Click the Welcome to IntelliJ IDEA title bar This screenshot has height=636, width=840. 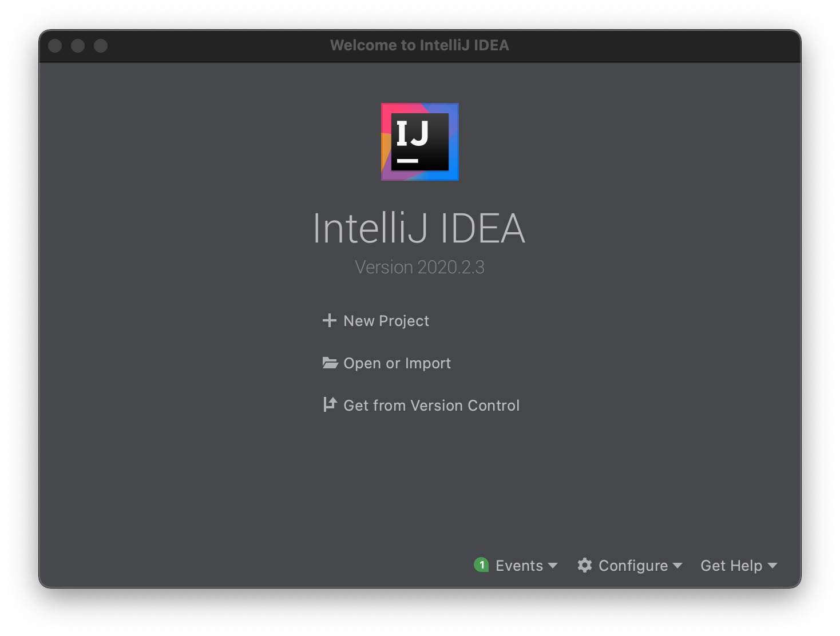419,45
